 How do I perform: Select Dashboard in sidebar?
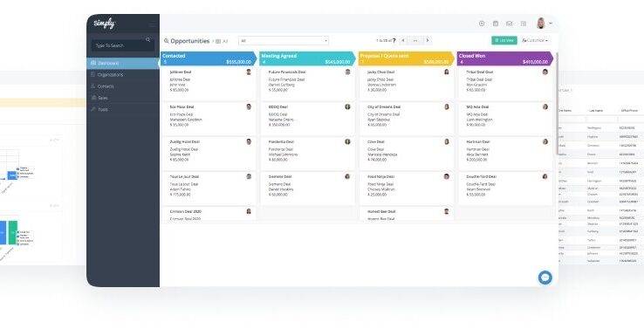click(x=123, y=63)
